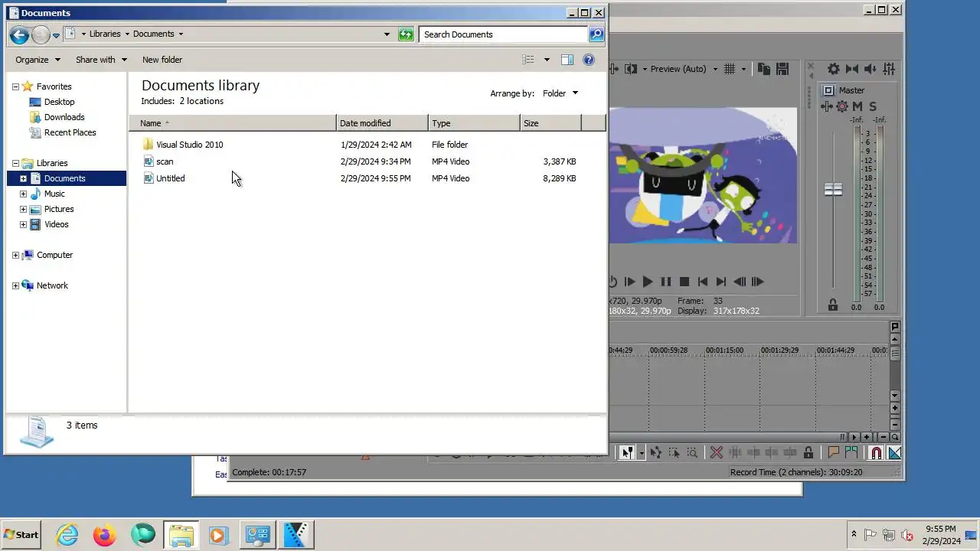Open the Windows Start menu
This screenshot has width=980, height=551.
(x=21, y=534)
